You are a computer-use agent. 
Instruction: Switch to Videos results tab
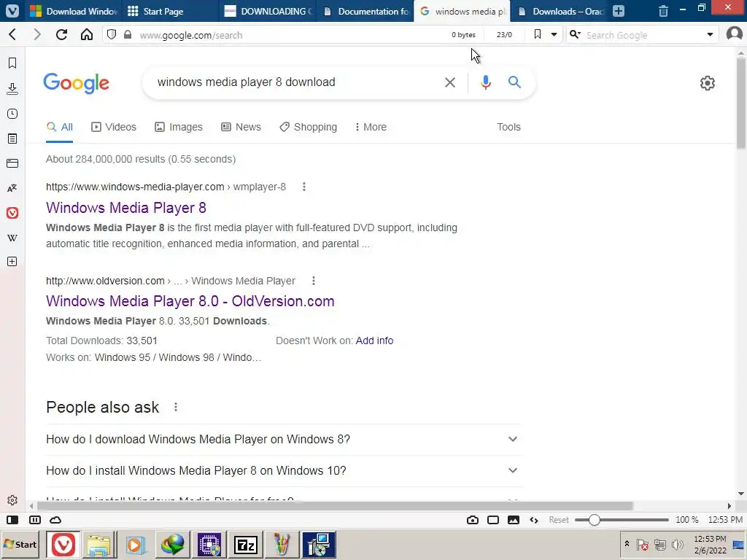click(114, 127)
